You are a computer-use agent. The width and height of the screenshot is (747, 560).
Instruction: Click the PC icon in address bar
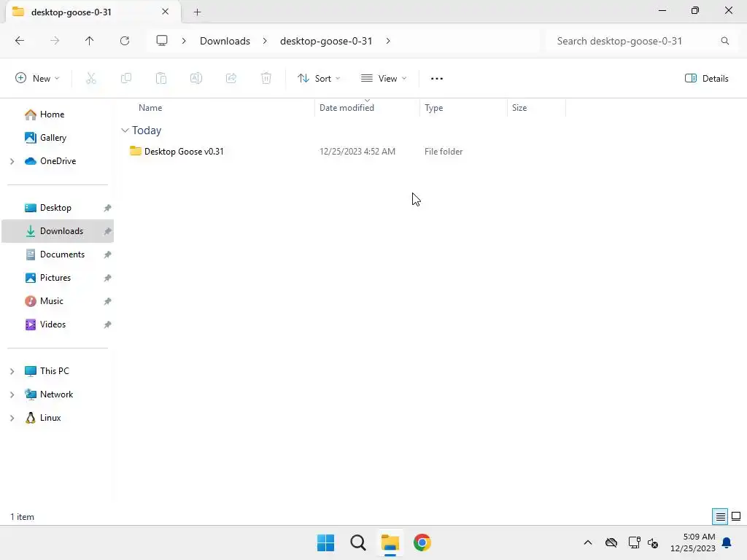tap(162, 41)
